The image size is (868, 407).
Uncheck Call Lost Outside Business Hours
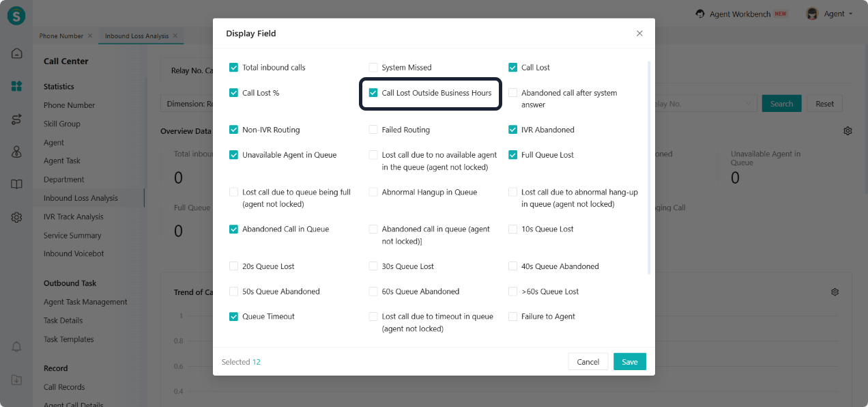(x=373, y=93)
